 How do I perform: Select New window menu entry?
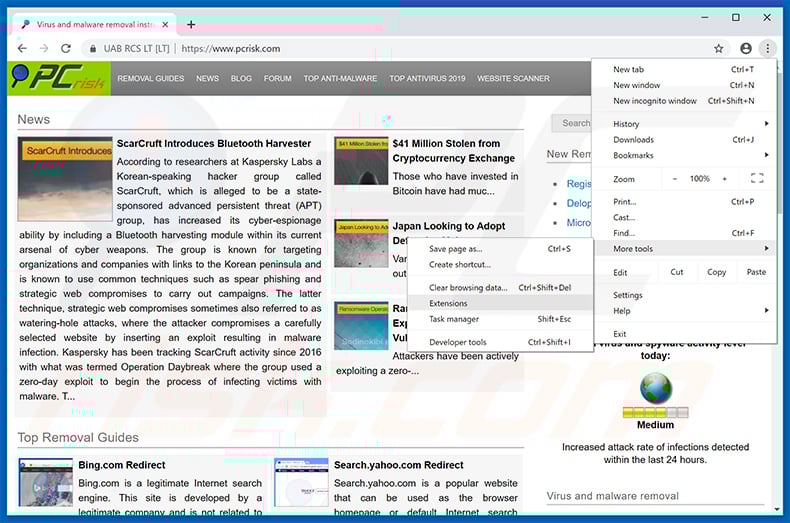(685, 85)
